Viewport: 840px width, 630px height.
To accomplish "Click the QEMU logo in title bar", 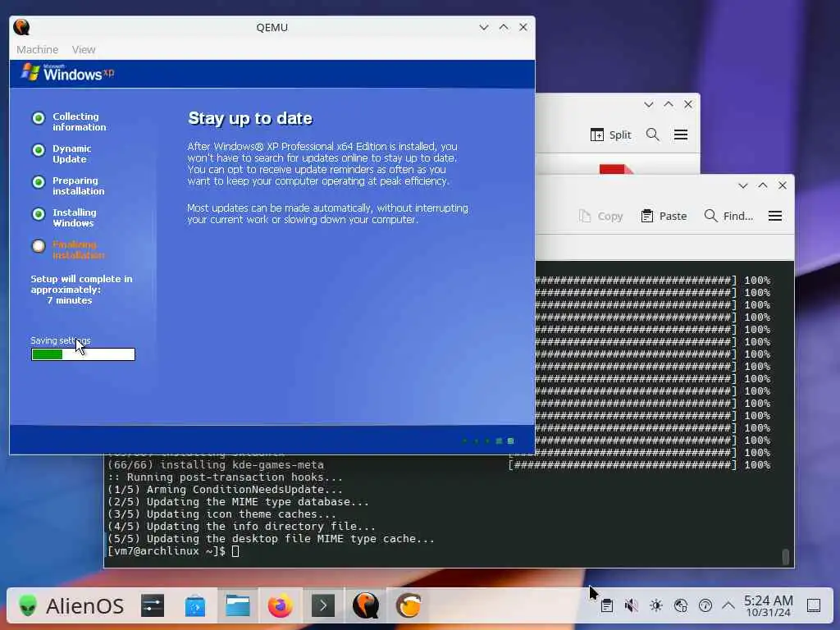I will [21, 27].
